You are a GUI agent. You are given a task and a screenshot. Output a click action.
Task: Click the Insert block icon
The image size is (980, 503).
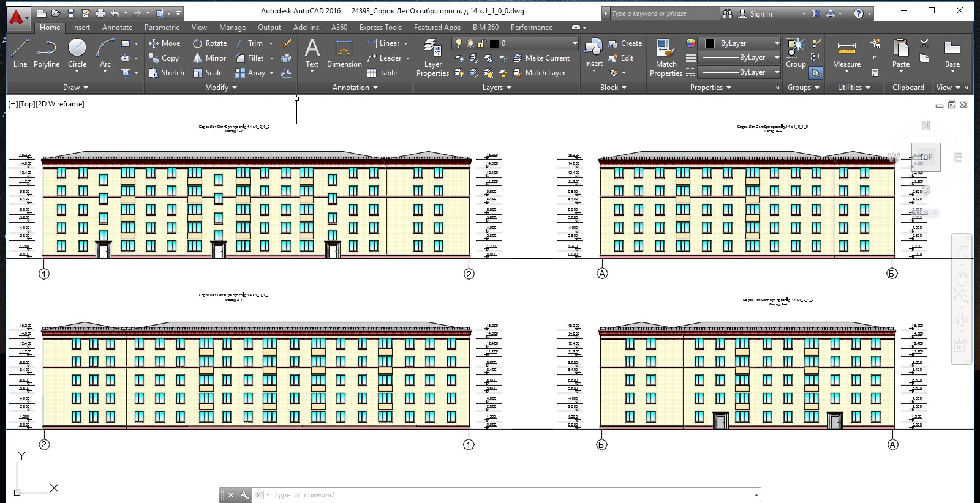594,53
